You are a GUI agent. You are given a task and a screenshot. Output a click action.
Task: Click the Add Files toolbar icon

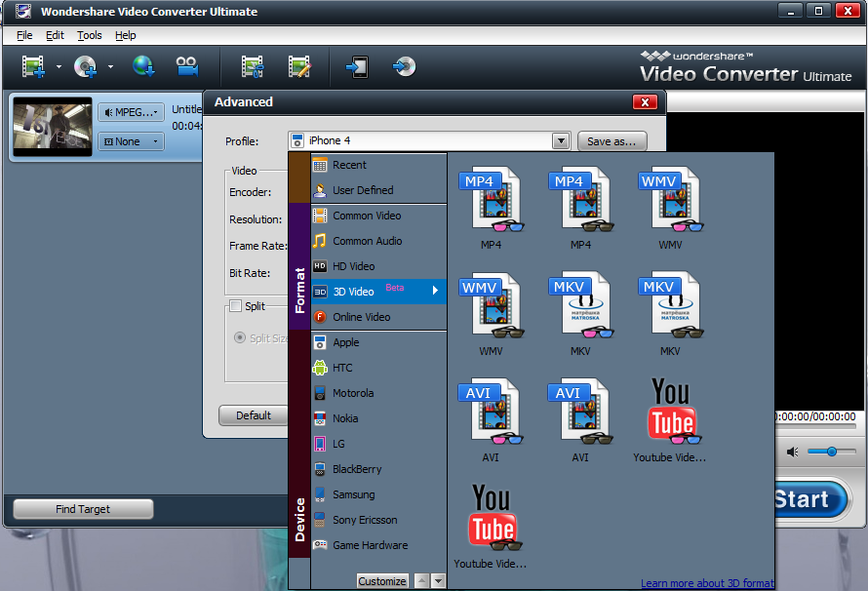coord(33,66)
